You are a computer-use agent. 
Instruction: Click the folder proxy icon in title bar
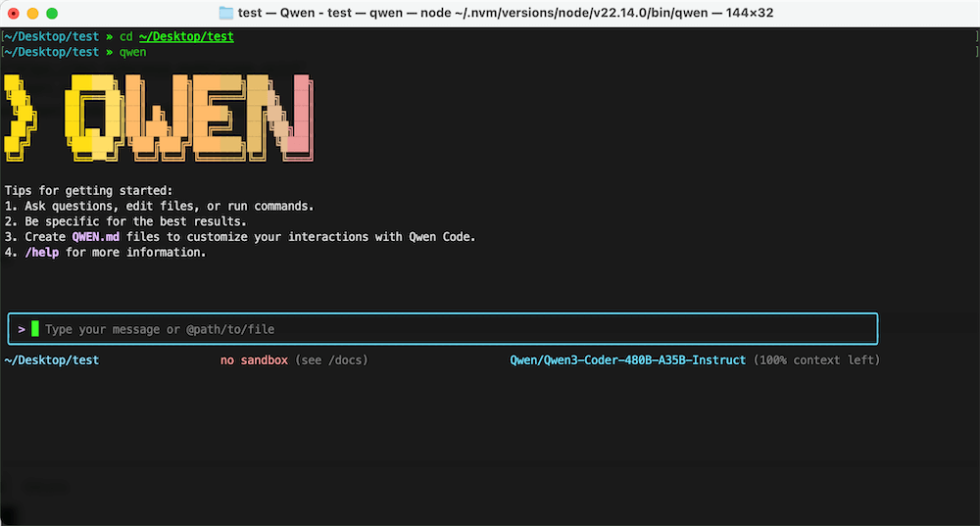click(226, 13)
